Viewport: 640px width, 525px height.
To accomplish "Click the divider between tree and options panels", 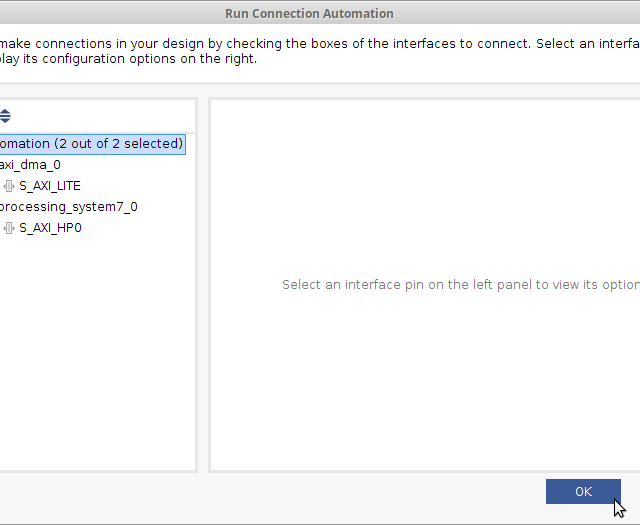I will coord(203,285).
